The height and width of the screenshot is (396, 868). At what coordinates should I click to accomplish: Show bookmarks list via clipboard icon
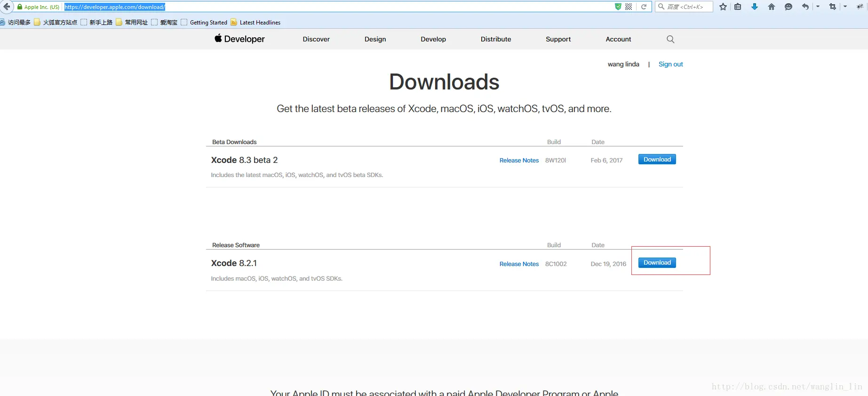pos(738,7)
